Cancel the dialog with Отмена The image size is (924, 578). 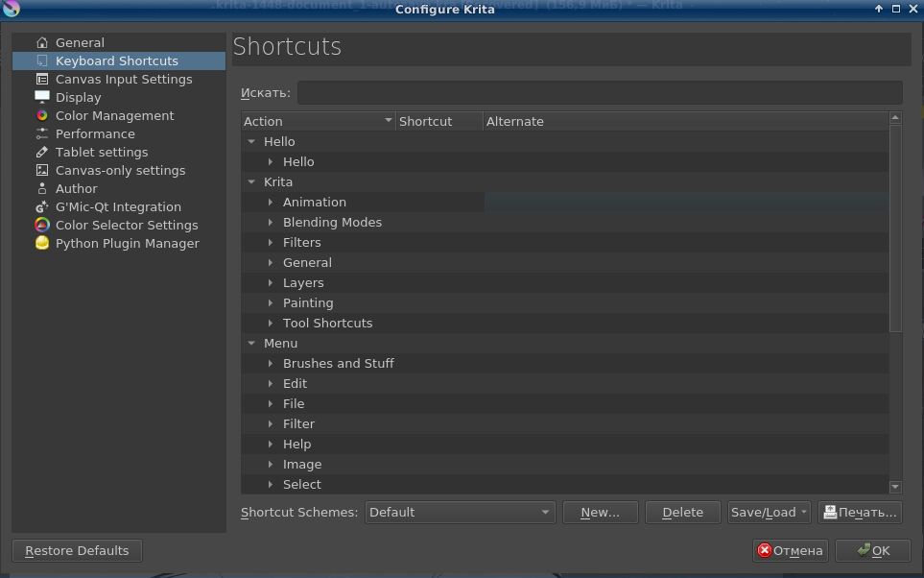tap(791, 550)
